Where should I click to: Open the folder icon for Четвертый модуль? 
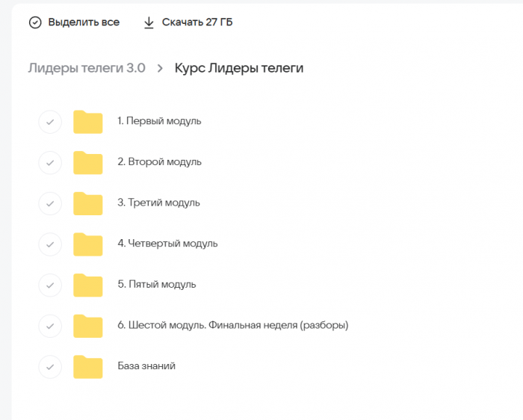87,244
